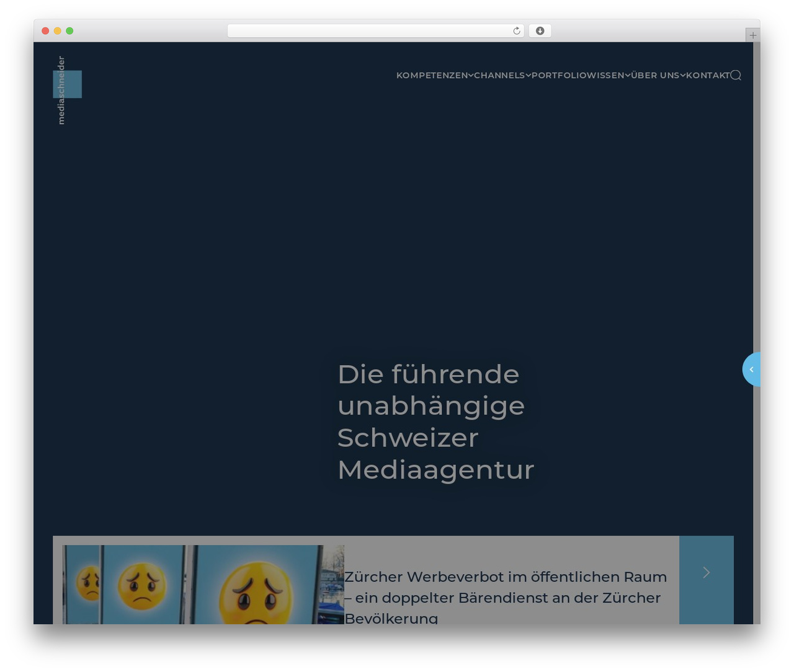
Task: Click the browser download arrow icon
Action: (x=540, y=31)
